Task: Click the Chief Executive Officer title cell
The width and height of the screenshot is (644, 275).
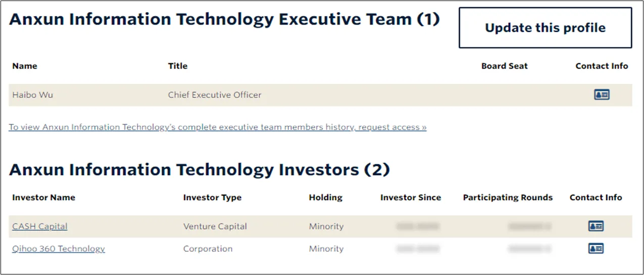Action: [x=215, y=95]
